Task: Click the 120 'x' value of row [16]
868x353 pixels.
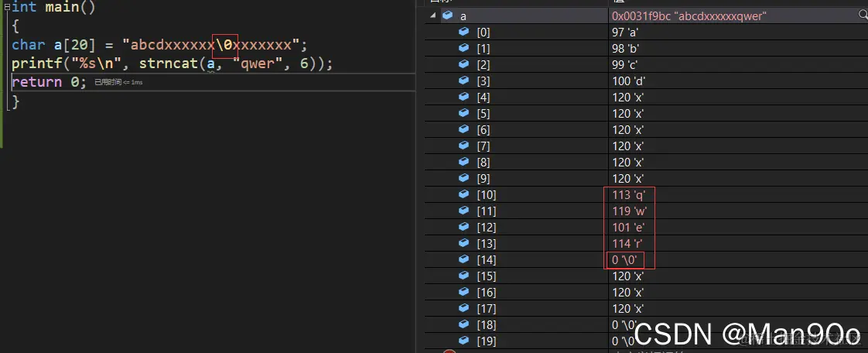Action: coord(628,292)
